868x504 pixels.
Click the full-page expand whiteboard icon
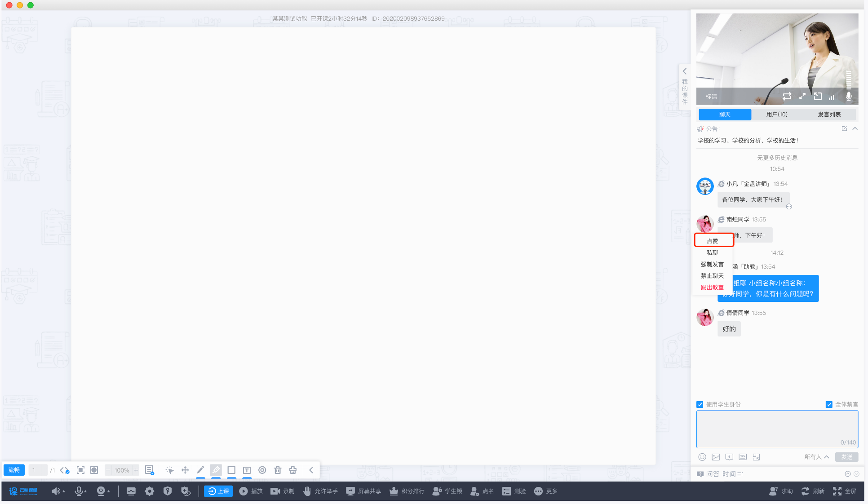coord(94,470)
